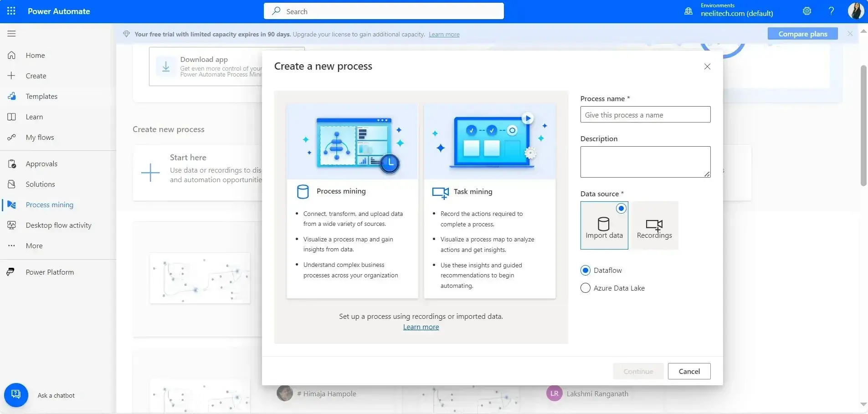Open the app launcher waffle icon

tap(11, 11)
